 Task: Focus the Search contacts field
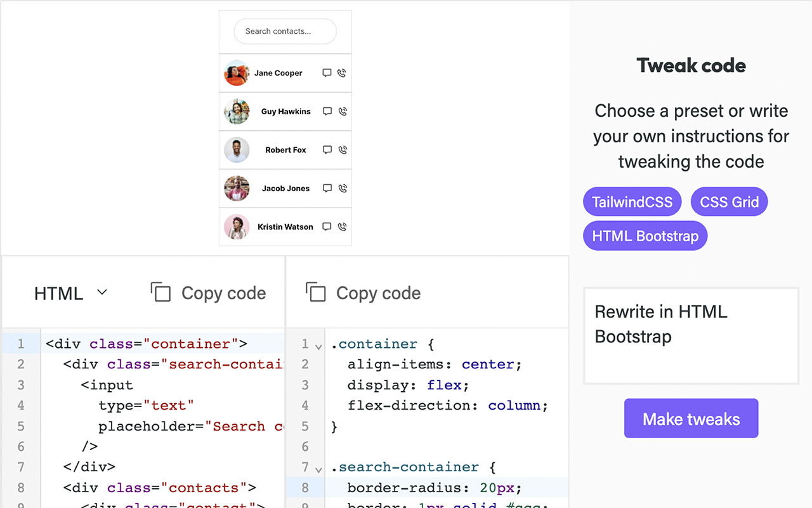click(285, 31)
